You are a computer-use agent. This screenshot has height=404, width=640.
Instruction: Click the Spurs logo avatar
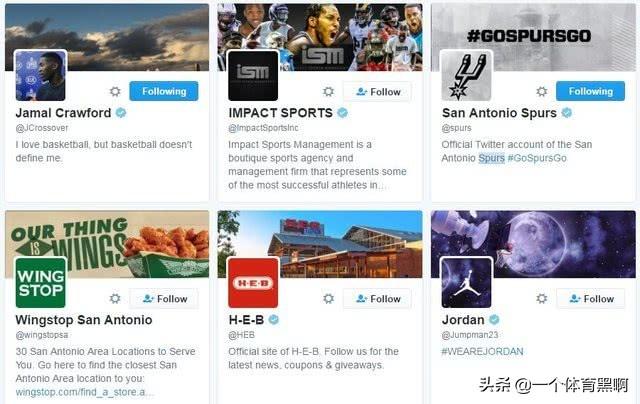tap(467, 75)
